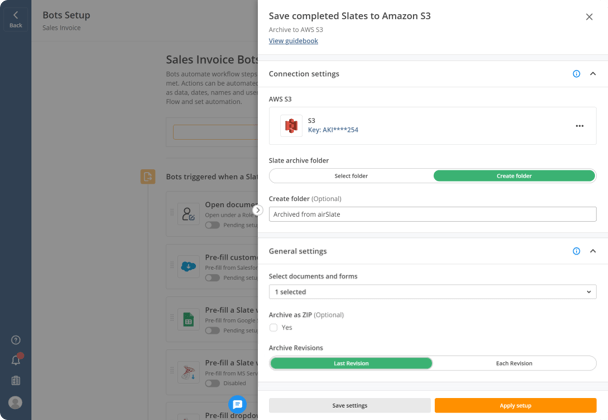Click the Salesforce pre-fill bot icon
The image size is (608, 420).
(188, 266)
